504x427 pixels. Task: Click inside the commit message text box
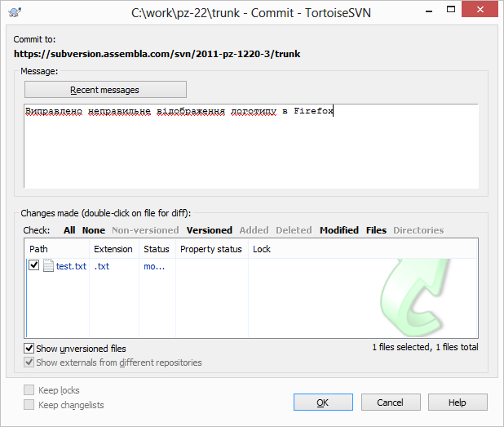click(251, 146)
